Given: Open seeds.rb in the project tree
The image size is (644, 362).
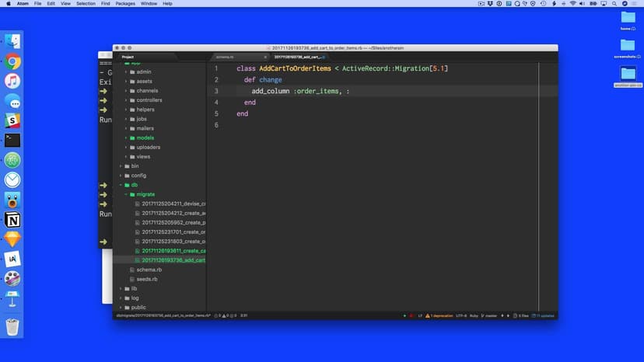Looking at the screenshot, I should 146,279.
